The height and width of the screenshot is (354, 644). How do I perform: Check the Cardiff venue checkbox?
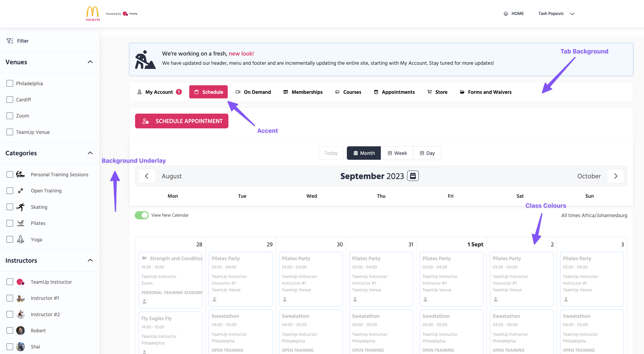point(10,100)
